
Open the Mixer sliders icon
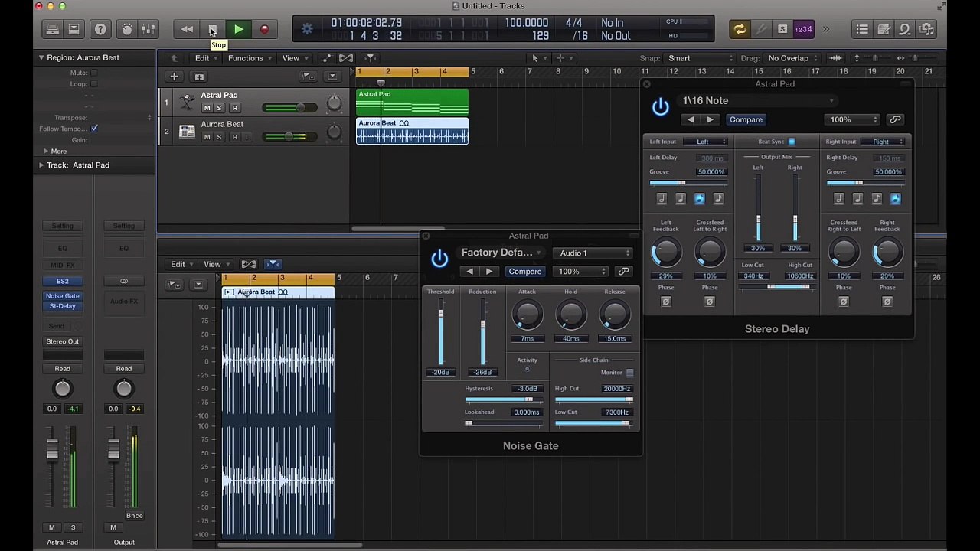tap(149, 30)
